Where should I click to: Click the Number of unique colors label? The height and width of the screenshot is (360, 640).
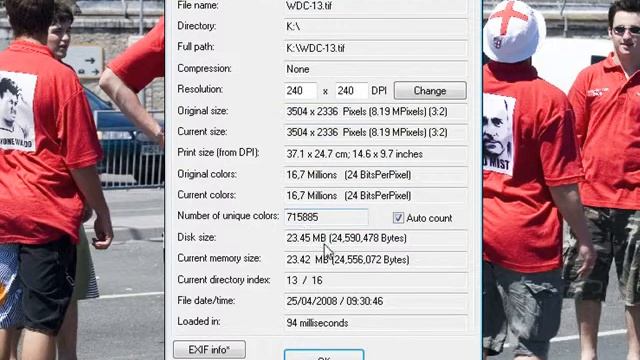(228, 216)
